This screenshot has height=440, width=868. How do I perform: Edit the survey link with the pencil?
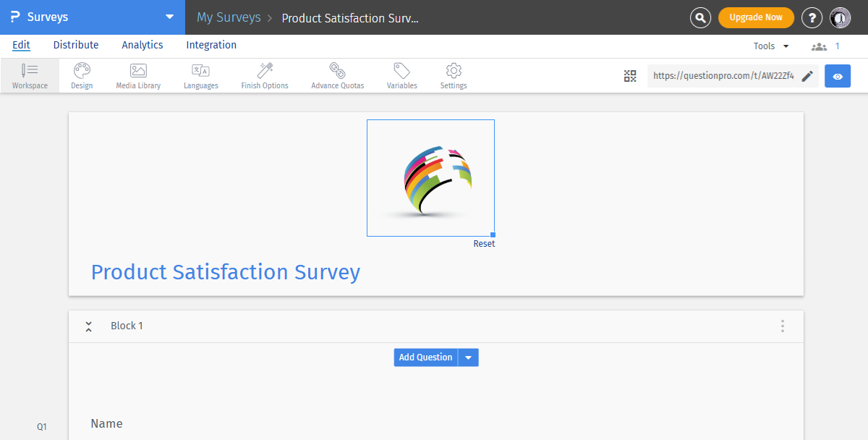808,75
